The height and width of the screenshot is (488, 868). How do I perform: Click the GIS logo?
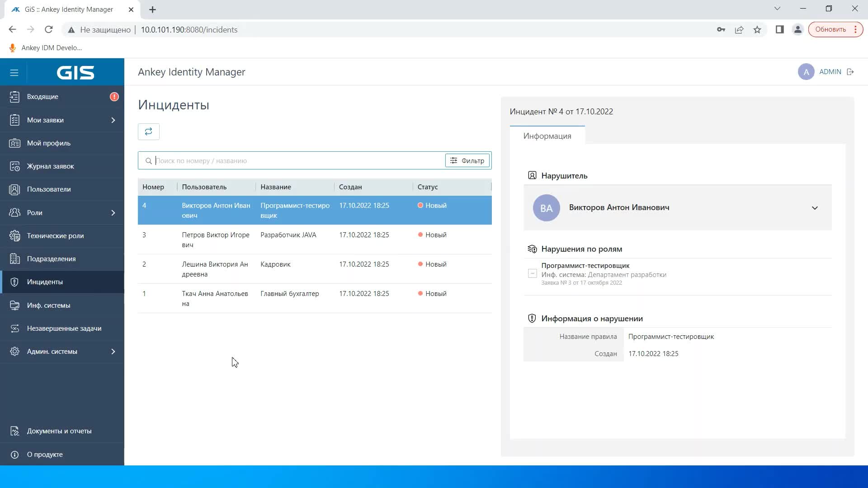click(x=75, y=72)
